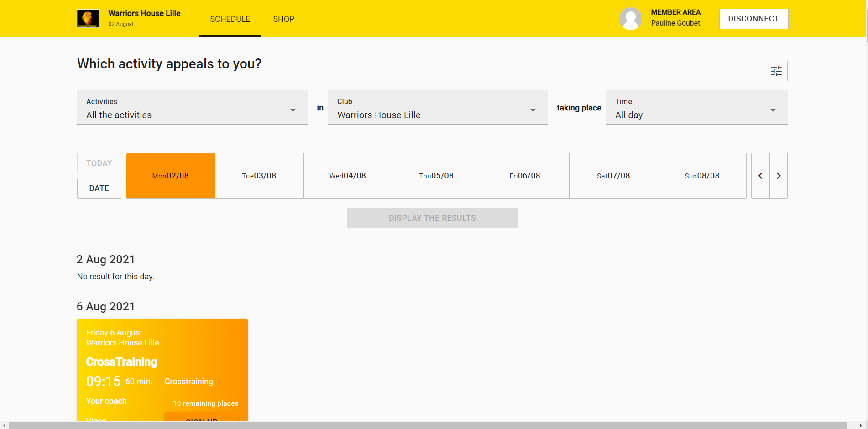The height and width of the screenshot is (429, 868).
Task: Click the Warriors House Lille club title
Action: (144, 13)
